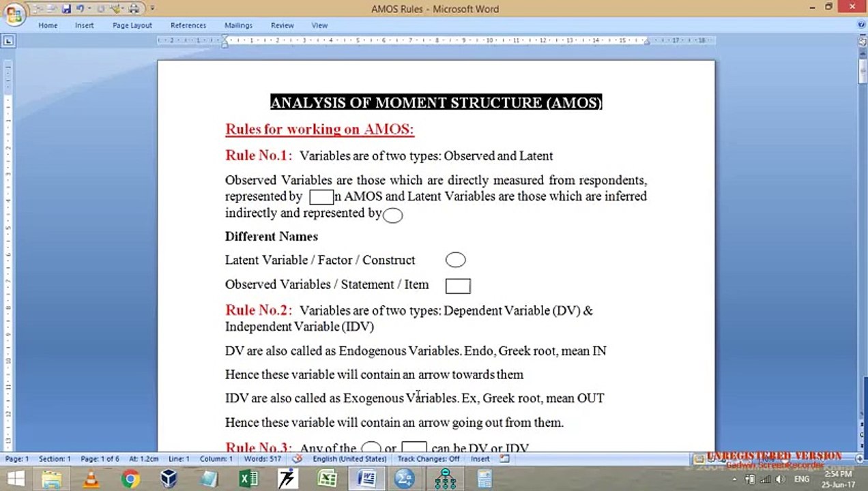Click 'Rules for working on AMOS:' heading
868x491 pixels.
pyautogui.click(x=319, y=129)
